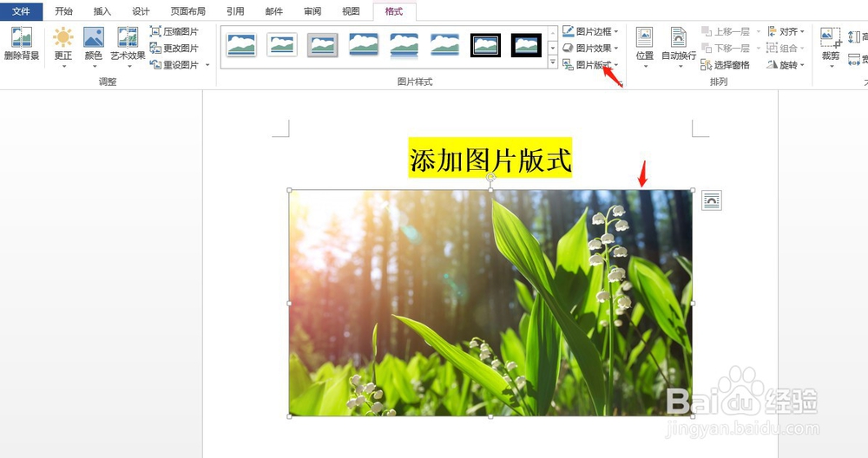Click the Layout Options button beside the image

pos(712,200)
